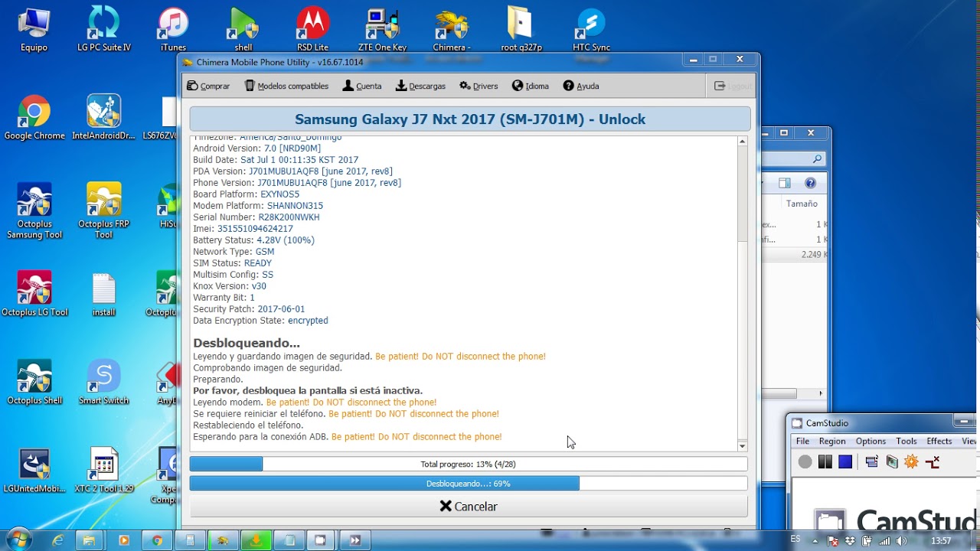Click the Cancelar button

point(469,507)
